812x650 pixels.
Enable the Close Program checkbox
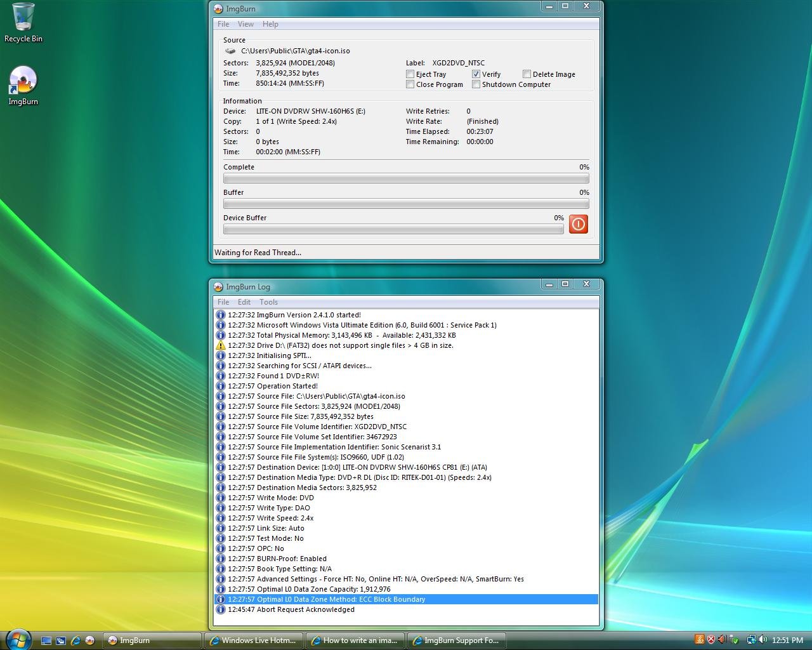(x=410, y=84)
